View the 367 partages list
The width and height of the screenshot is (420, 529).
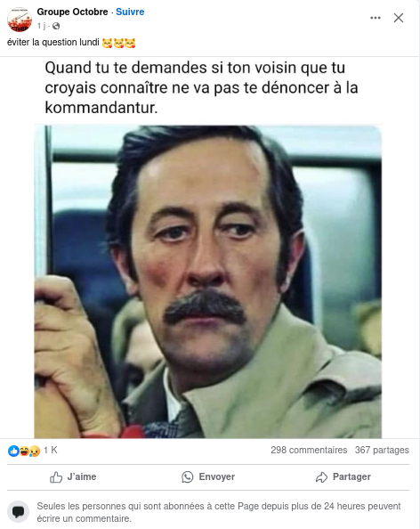pyautogui.click(x=382, y=450)
